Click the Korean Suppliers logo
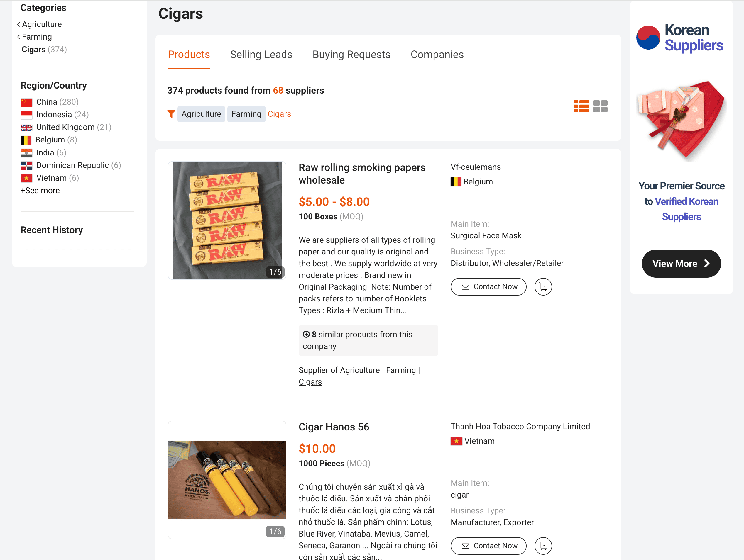The image size is (744, 560). pyautogui.click(x=680, y=38)
